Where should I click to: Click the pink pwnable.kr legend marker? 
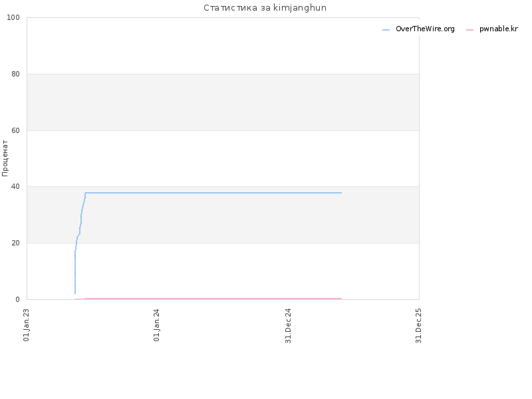(469, 30)
